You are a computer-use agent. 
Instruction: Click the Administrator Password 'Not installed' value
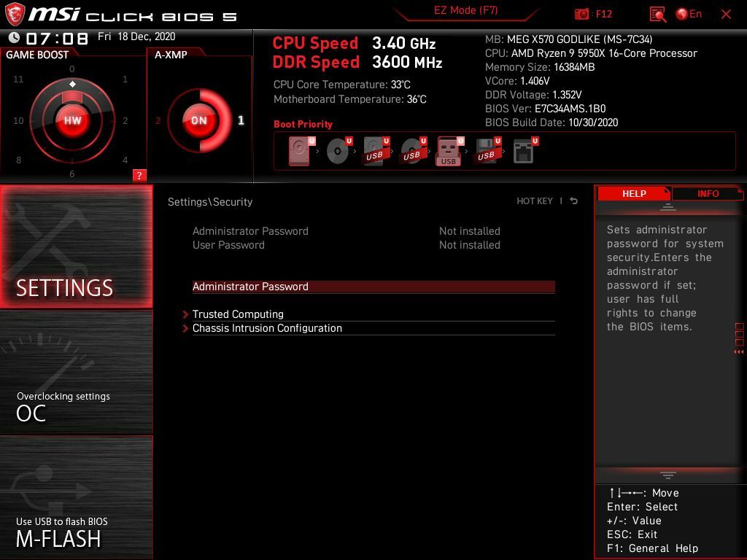(469, 231)
